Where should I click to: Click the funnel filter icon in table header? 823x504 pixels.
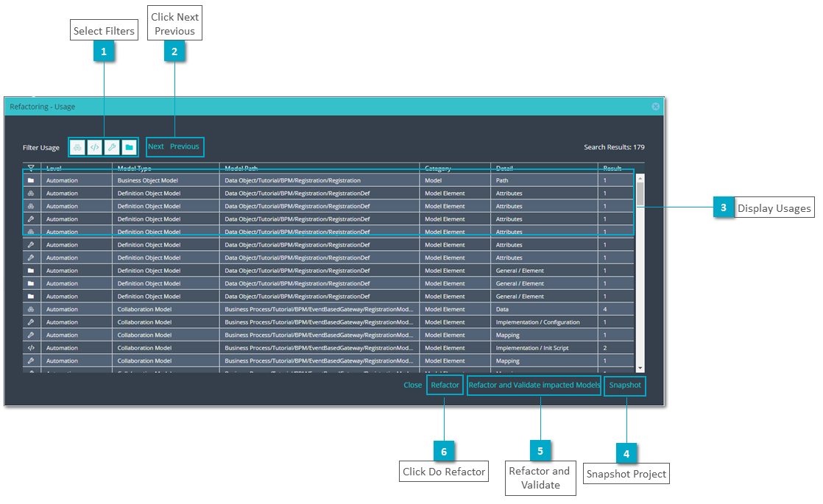(31, 168)
